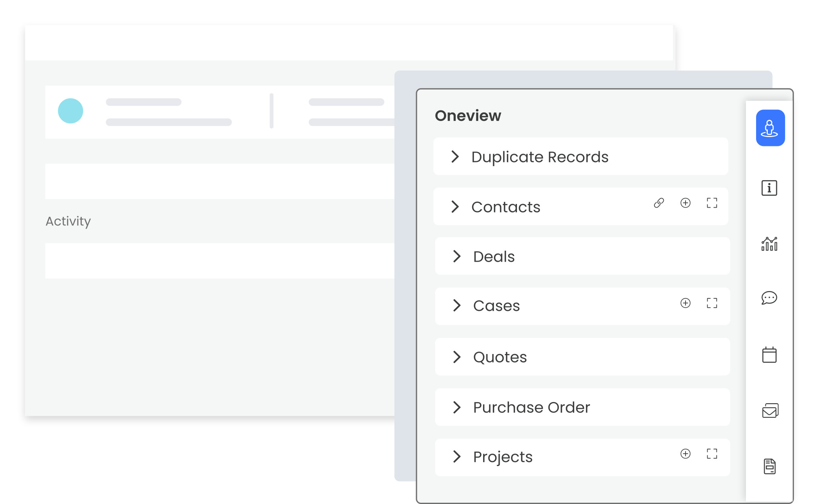Select the Contacts label
The image size is (819, 504).
click(506, 207)
